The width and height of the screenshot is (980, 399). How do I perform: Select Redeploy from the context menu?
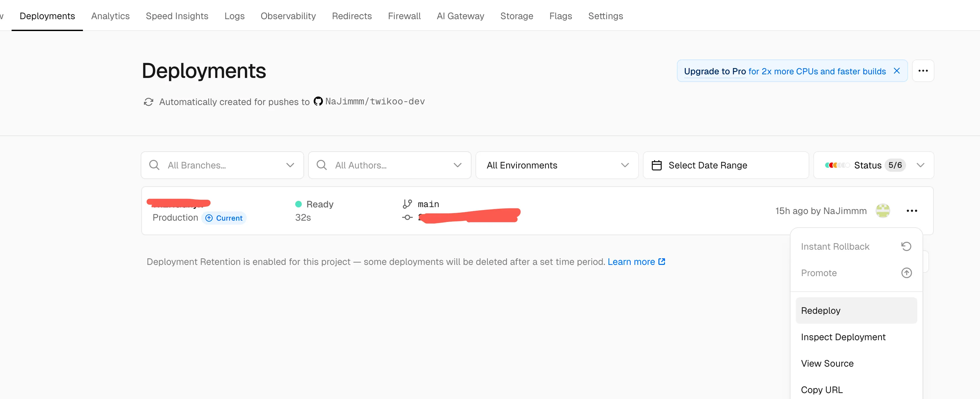pos(821,311)
